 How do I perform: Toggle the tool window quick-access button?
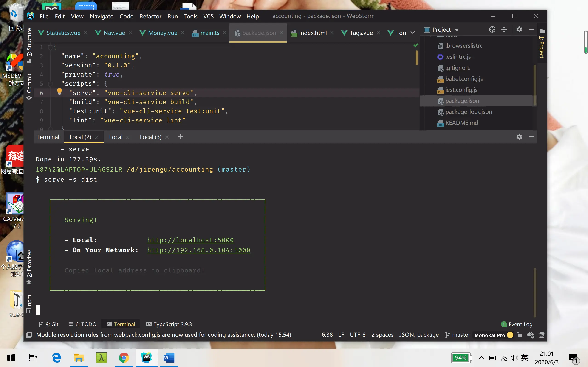click(29, 335)
